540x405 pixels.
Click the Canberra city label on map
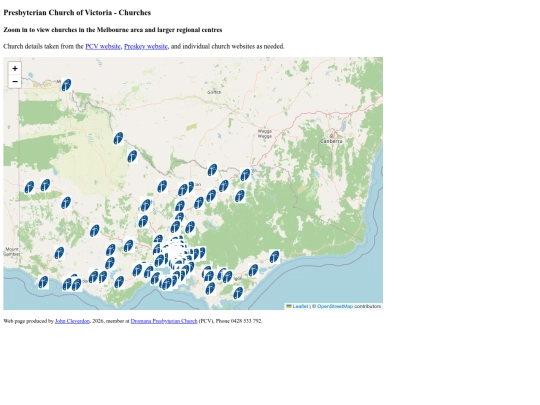[331, 141]
